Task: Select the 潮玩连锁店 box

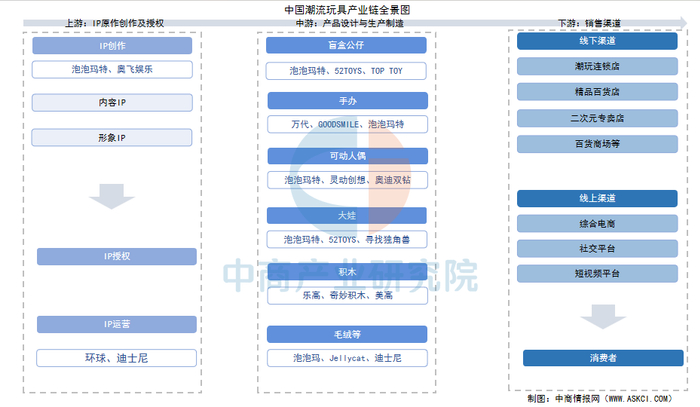Action: 597,66
